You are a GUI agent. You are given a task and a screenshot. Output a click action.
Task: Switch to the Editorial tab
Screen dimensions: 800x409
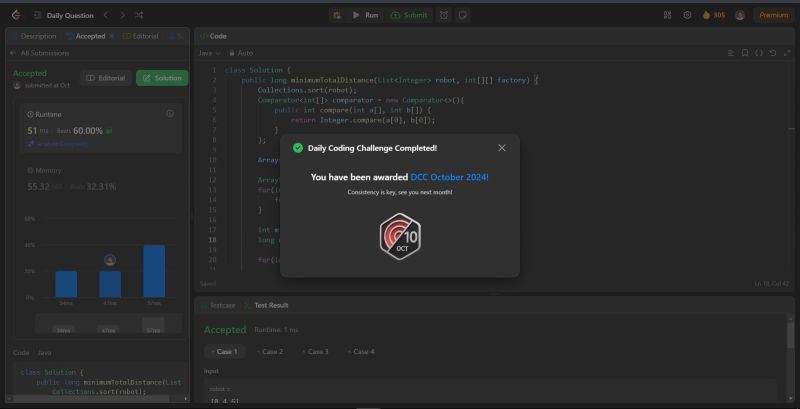(x=141, y=36)
